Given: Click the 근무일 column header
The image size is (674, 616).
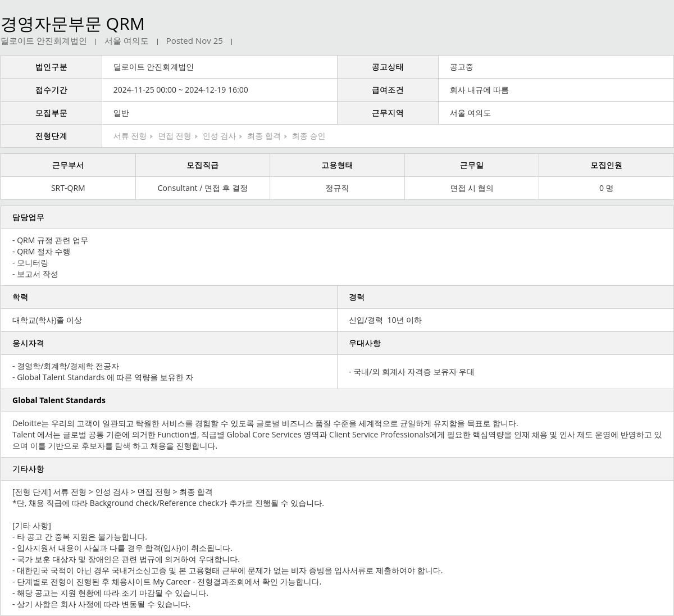Looking at the screenshot, I should (x=472, y=165).
